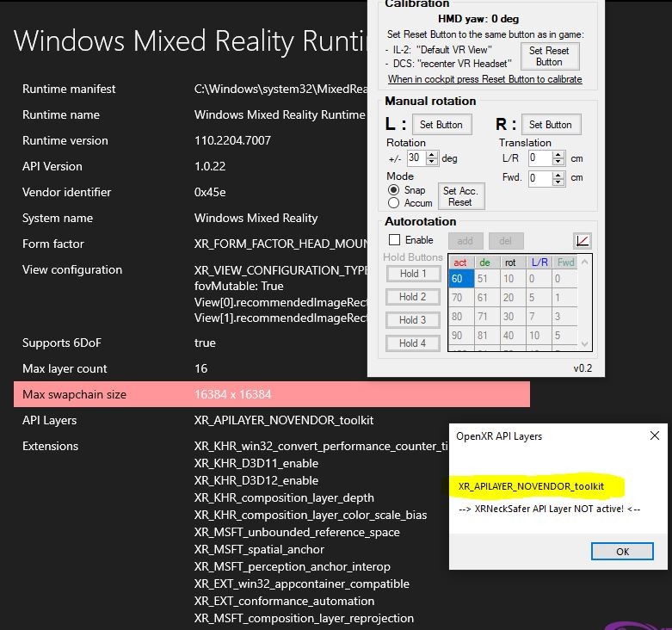Screen dimensions: 672x630
Task: Select the System name value Windows Mixed Reality
Action: (256, 218)
